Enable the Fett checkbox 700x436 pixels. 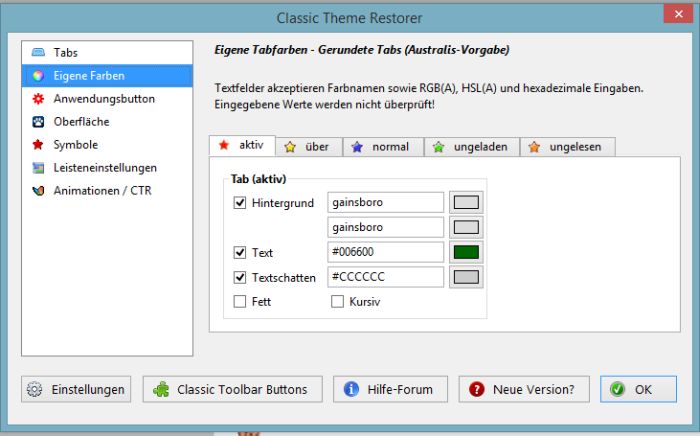240,302
